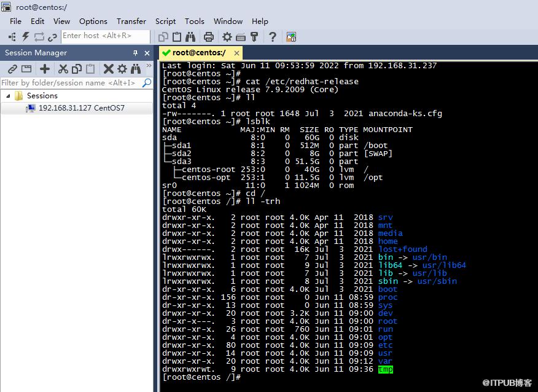The height and width of the screenshot is (392, 538).
Task: Delete session with the X icon in Session Manager
Action: point(108,69)
